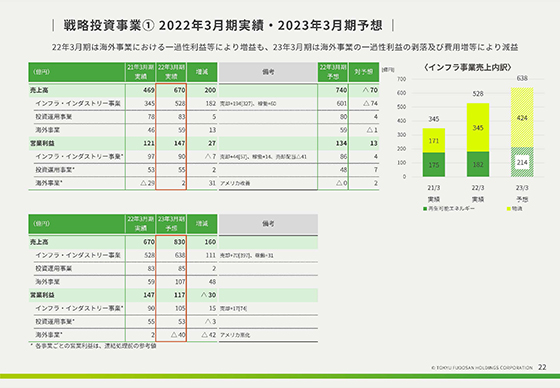
Task: Click the 営業利益 row label in the top table
Action: pyautogui.click(x=42, y=143)
